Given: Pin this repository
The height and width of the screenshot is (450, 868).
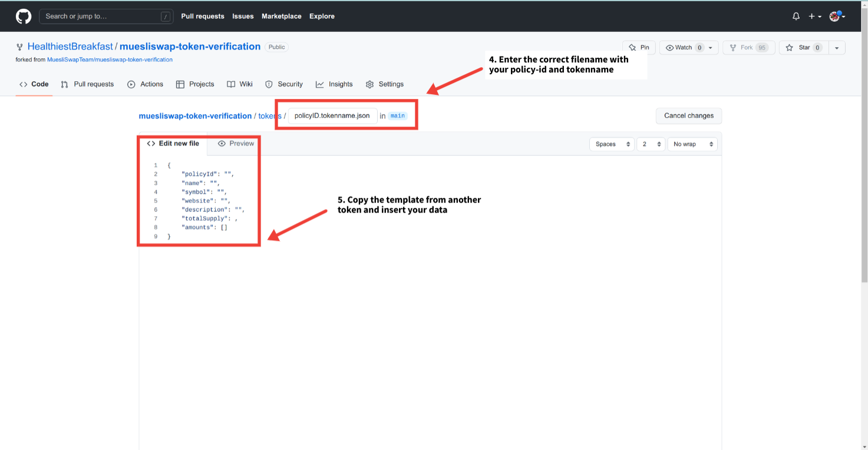Looking at the screenshot, I should (639, 48).
